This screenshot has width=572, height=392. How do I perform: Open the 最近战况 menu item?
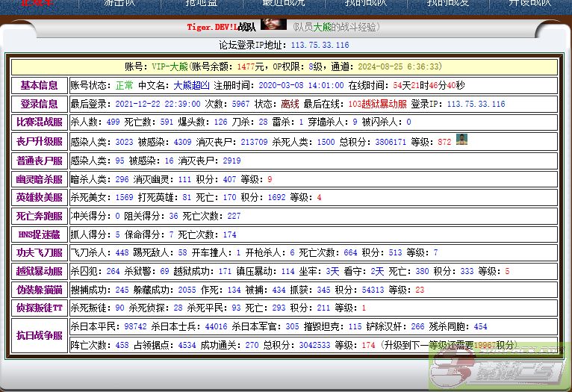pyautogui.click(x=284, y=3)
